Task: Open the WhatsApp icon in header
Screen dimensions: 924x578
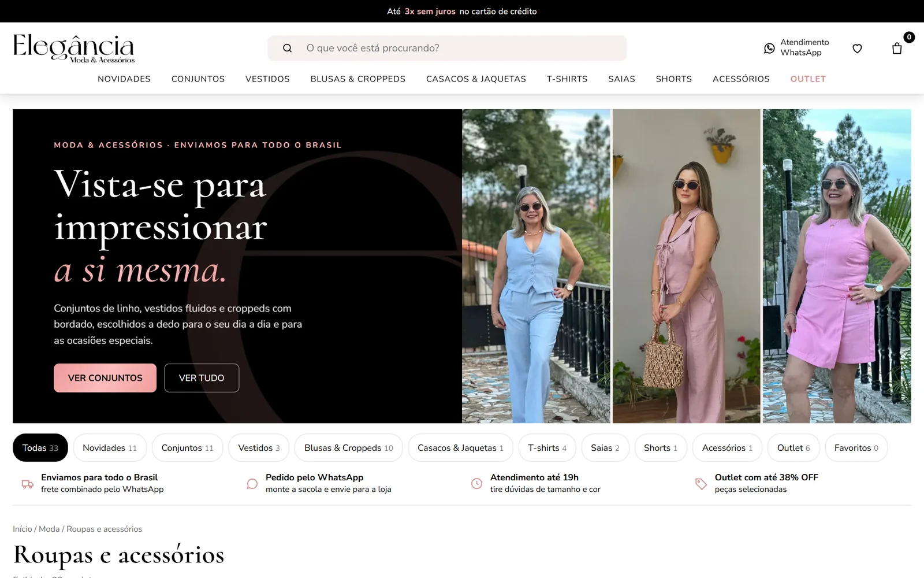Action: point(769,48)
